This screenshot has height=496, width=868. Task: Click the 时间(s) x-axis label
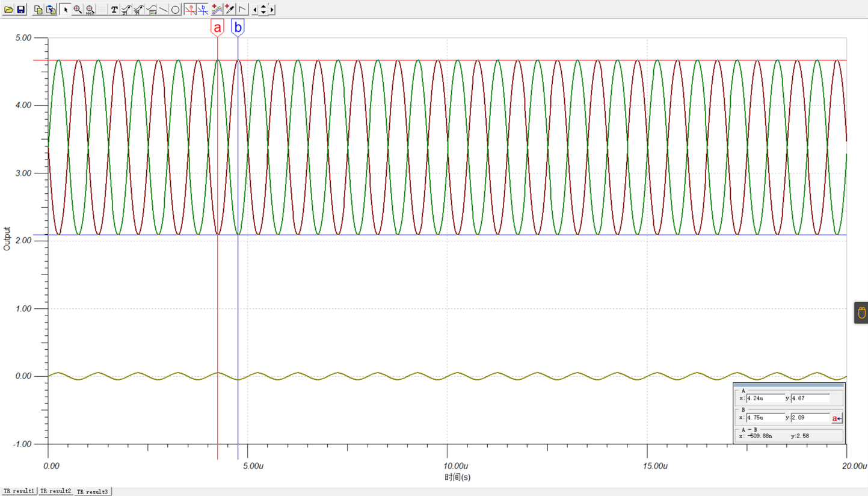coord(458,477)
